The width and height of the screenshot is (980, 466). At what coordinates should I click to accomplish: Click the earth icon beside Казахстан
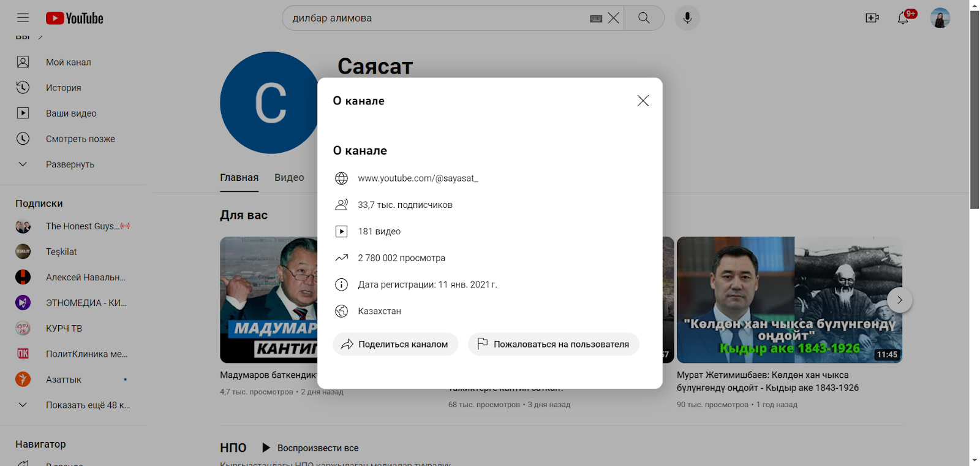coord(341,311)
